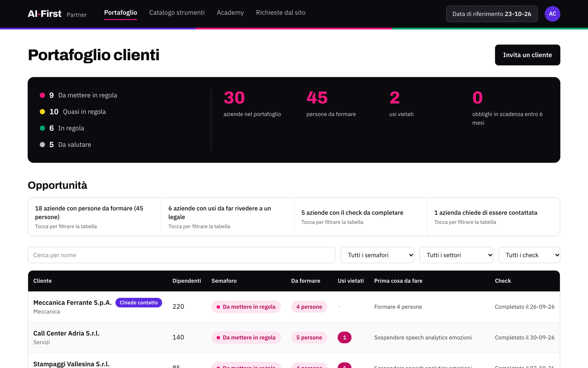This screenshot has width=588, height=368.
Task: Click the Semaforo column header
Action: [x=224, y=281]
